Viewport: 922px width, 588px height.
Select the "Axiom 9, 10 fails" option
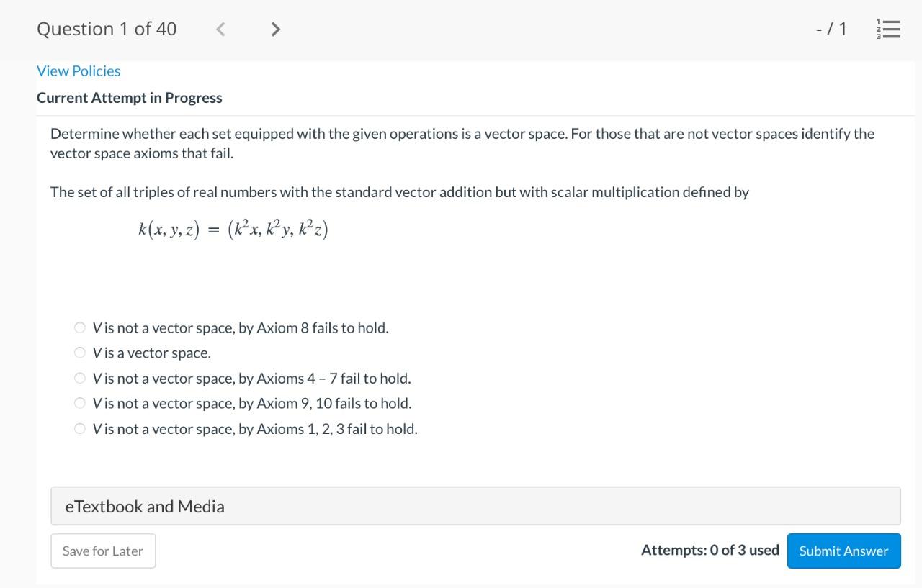(x=80, y=402)
